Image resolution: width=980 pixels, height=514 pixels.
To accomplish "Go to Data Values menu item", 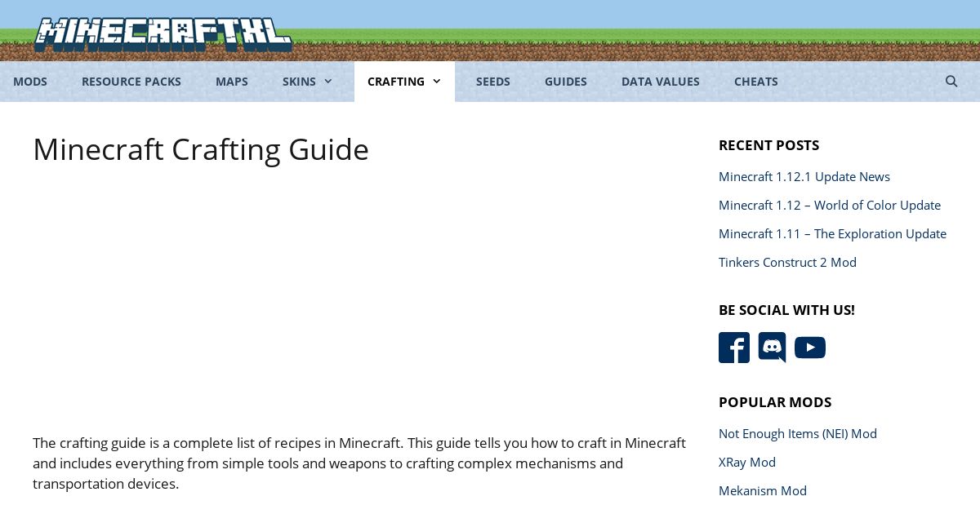I will [x=661, y=82].
